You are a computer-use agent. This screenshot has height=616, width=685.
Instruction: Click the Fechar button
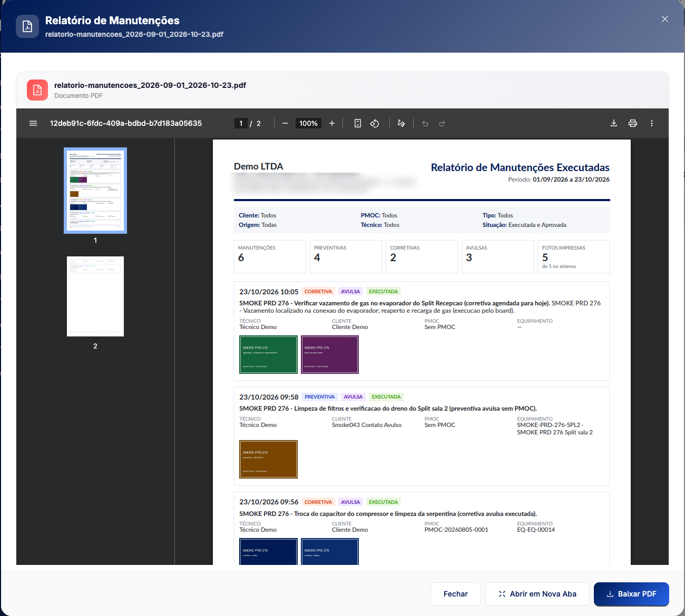point(456,594)
